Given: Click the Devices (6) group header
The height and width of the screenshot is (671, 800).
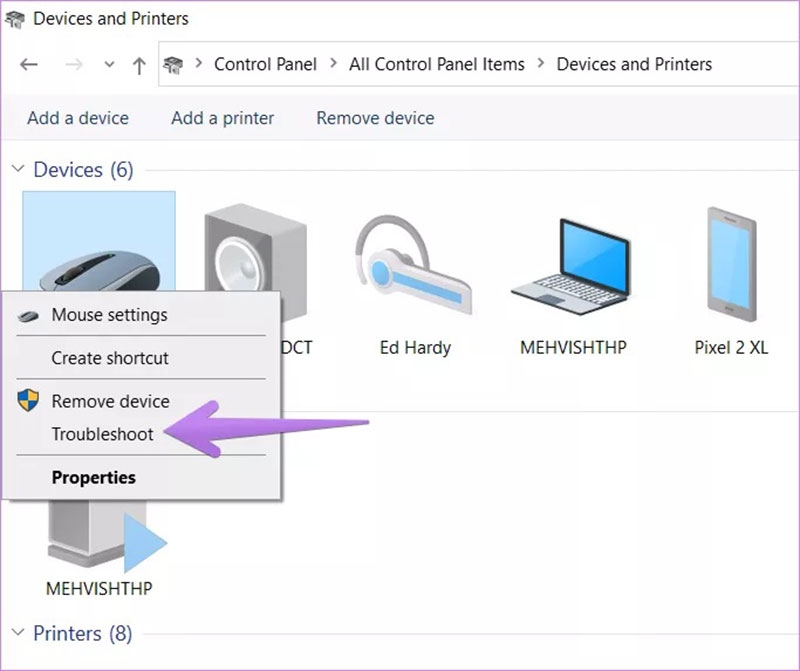Looking at the screenshot, I should [83, 170].
